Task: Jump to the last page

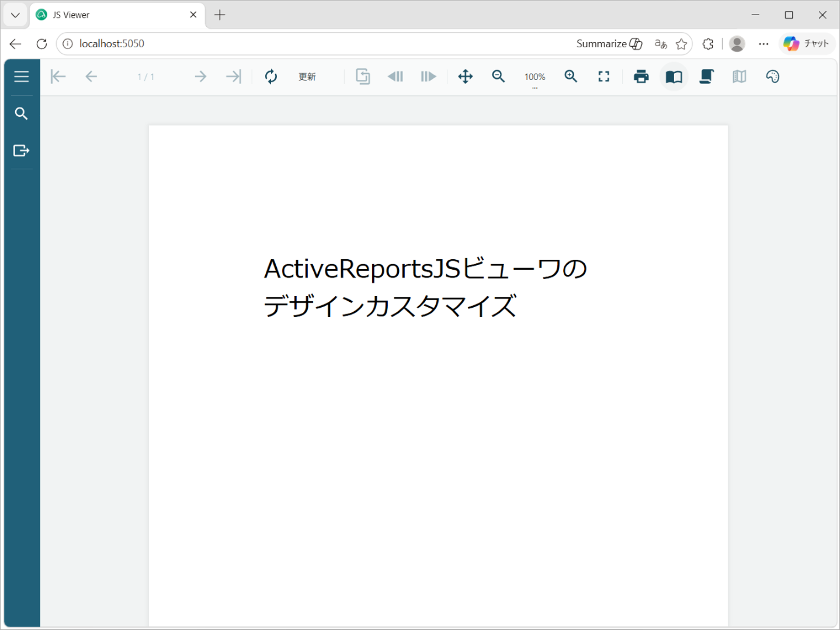Action: tap(234, 76)
